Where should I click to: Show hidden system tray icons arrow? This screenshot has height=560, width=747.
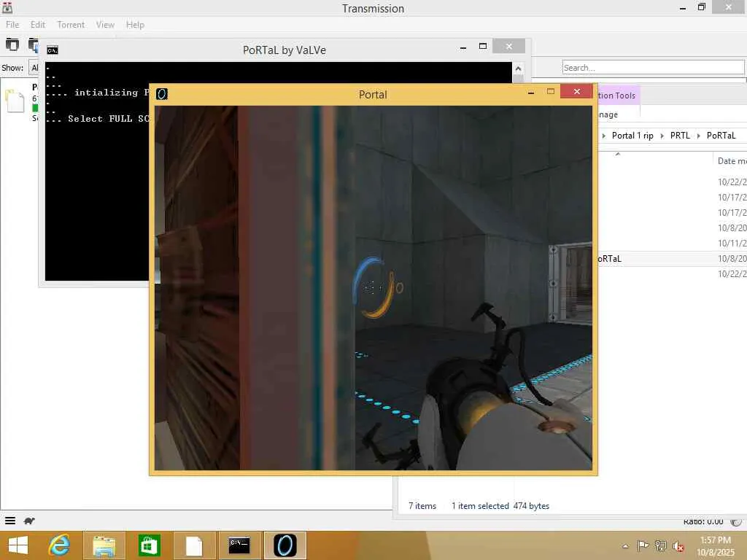(625, 546)
